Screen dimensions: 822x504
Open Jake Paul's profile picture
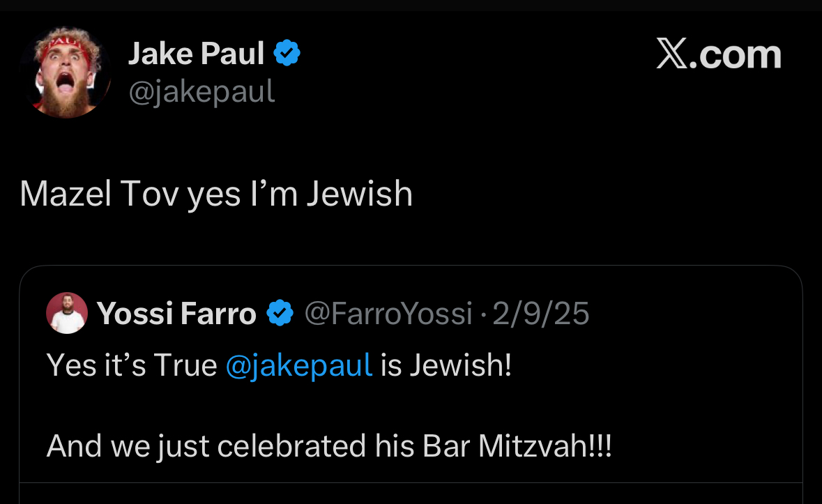pyautogui.click(x=66, y=72)
